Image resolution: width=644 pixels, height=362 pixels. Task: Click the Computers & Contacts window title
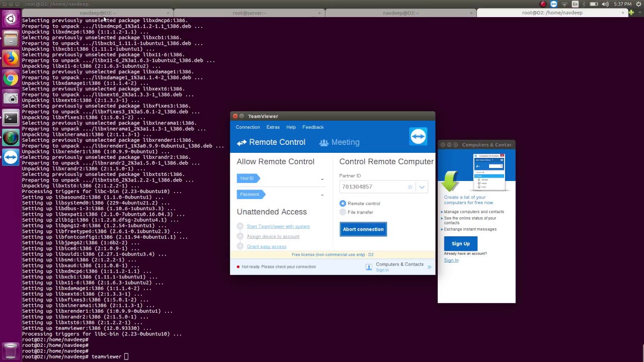(x=487, y=145)
